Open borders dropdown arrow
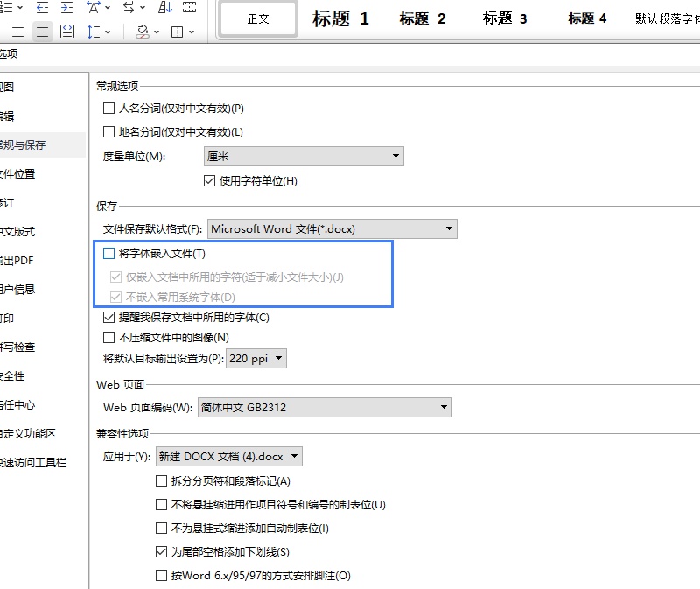Image resolution: width=700 pixels, height=589 pixels. 192,32
